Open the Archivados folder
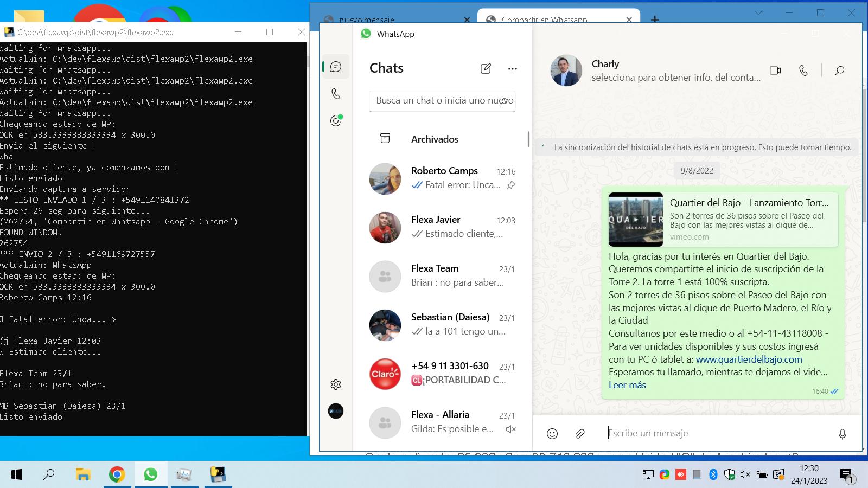Image resolution: width=868 pixels, height=488 pixels. pyautogui.click(x=442, y=139)
